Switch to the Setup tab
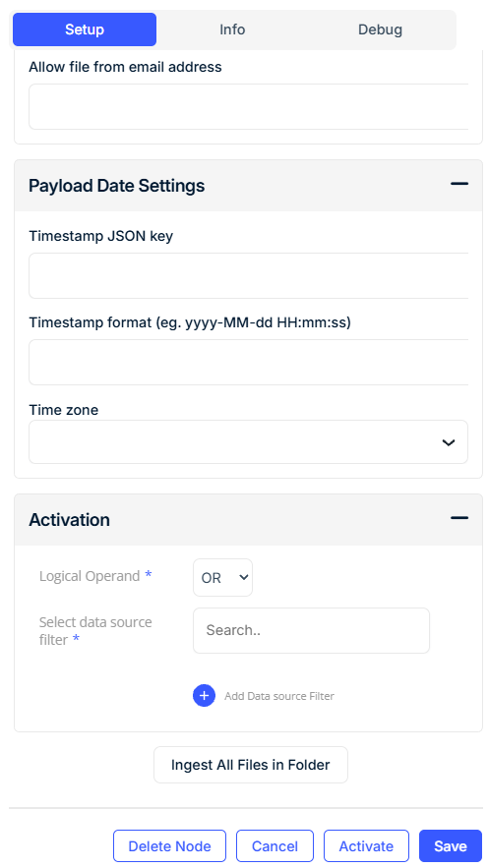 [x=85, y=29]
